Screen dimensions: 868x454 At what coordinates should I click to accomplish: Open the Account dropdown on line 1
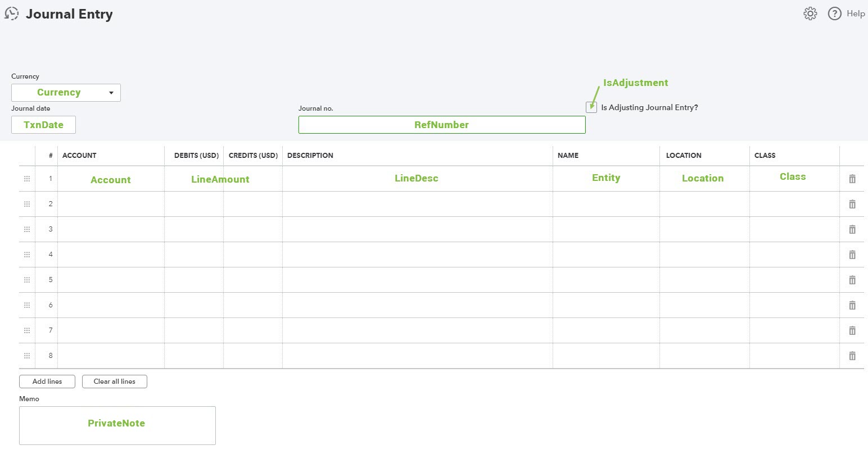111,179
